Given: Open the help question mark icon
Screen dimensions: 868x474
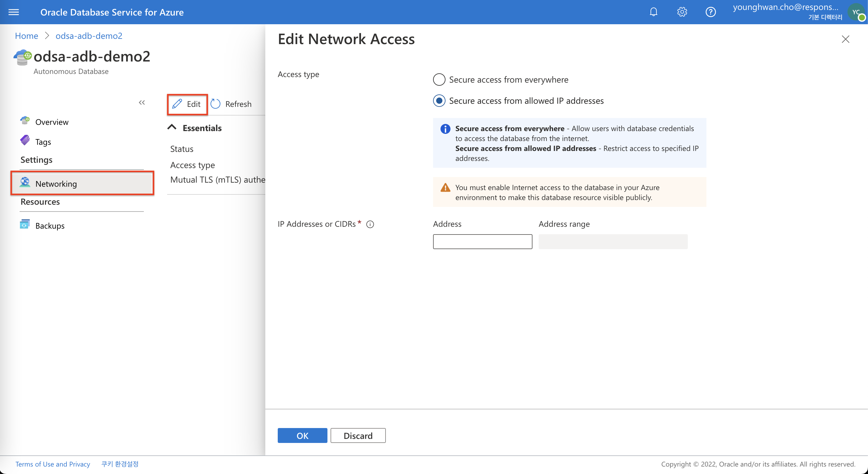Looking at the screenshot, I should (710, 12).
